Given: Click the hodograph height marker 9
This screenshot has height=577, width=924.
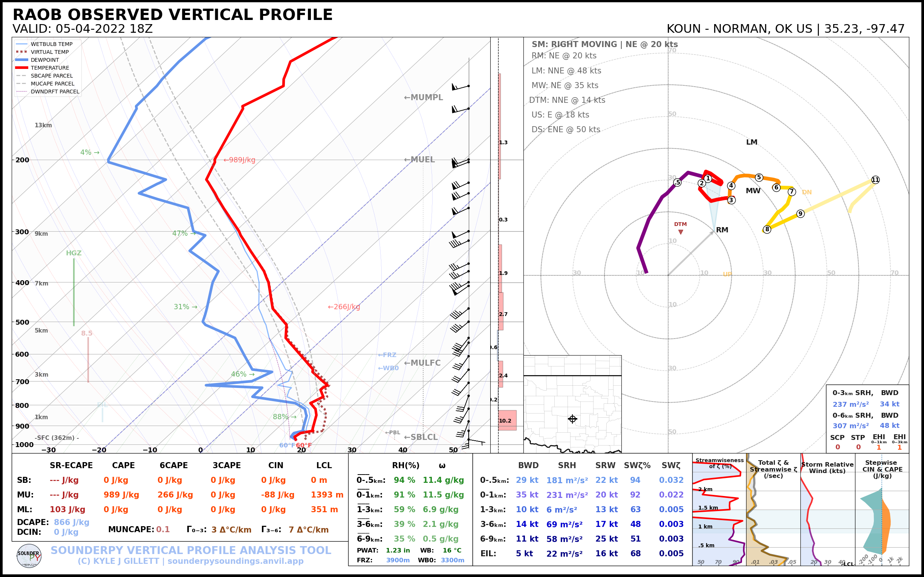Looking at the screenshot, I should tap(800, 214).
